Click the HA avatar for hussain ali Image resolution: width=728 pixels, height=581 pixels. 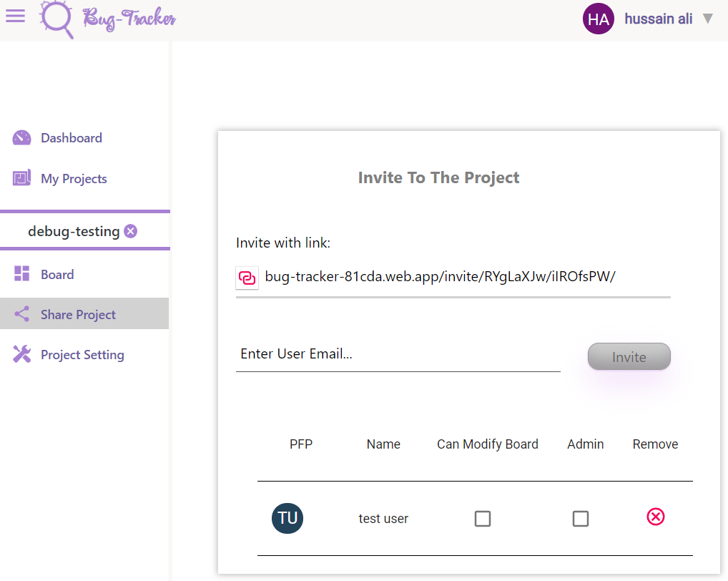tap(599, 19)
